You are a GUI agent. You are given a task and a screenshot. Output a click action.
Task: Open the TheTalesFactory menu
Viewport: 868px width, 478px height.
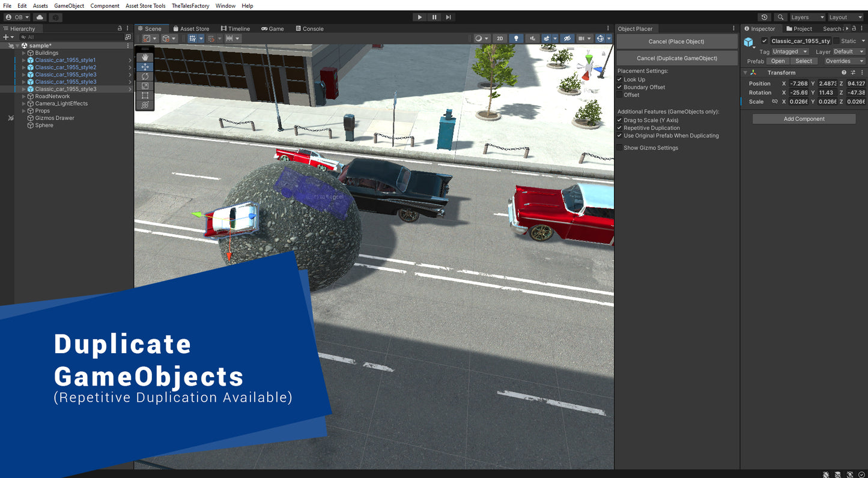[x=190, y=6]
